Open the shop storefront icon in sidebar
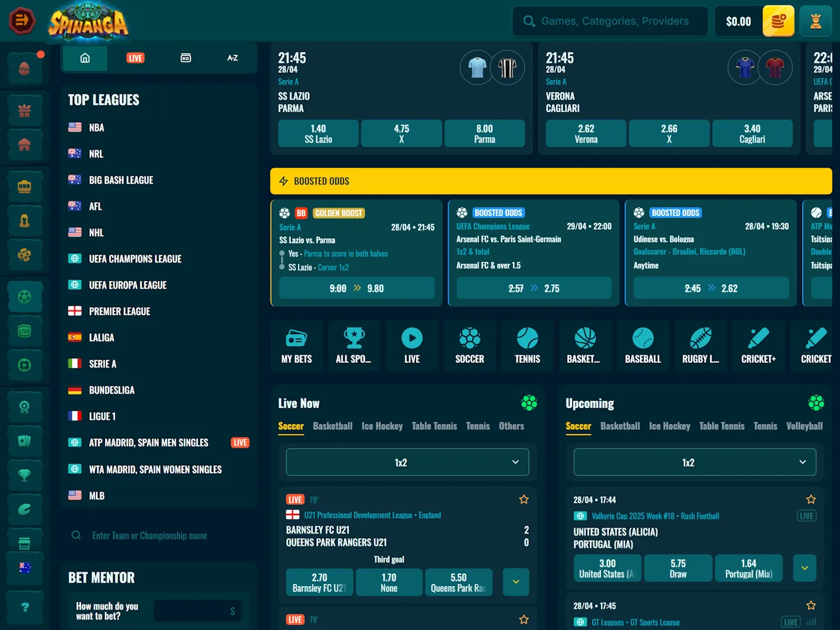The width and height of the screenshot is (840, 630). (x=24, y=543)
